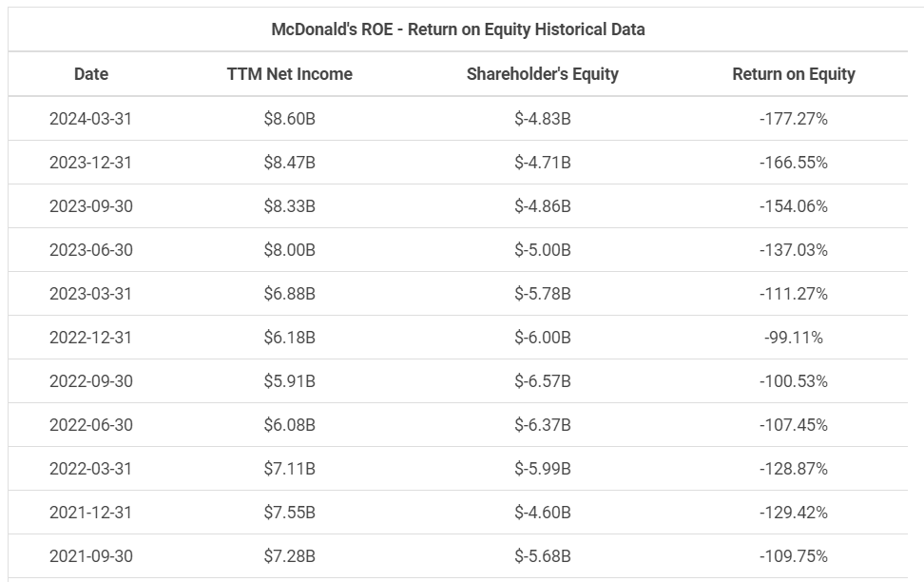Viewport: 924px width, 582px height.
Task: Select the 2022-12-31 date cell
Action: pyautogui.click(x=91, y=338)
